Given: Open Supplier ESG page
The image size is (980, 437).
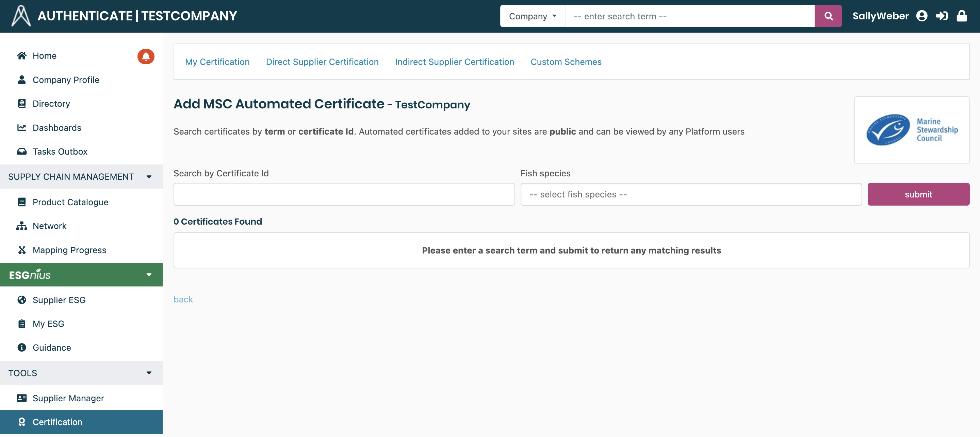Looking at the screenshot, I should point(59,300).
